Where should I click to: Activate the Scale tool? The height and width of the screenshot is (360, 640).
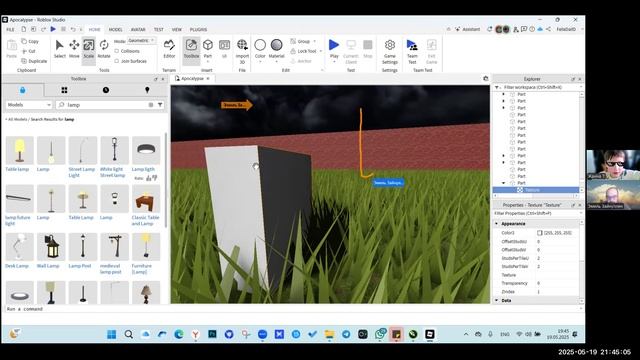89,49
